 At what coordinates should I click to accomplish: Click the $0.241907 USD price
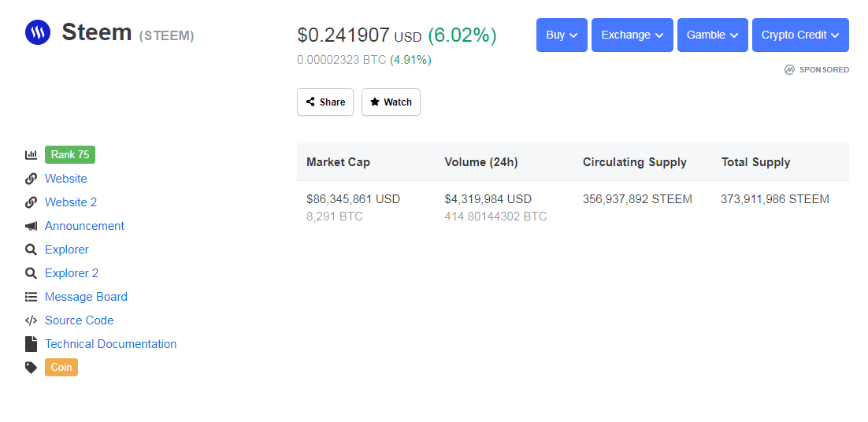pos(359,35)
